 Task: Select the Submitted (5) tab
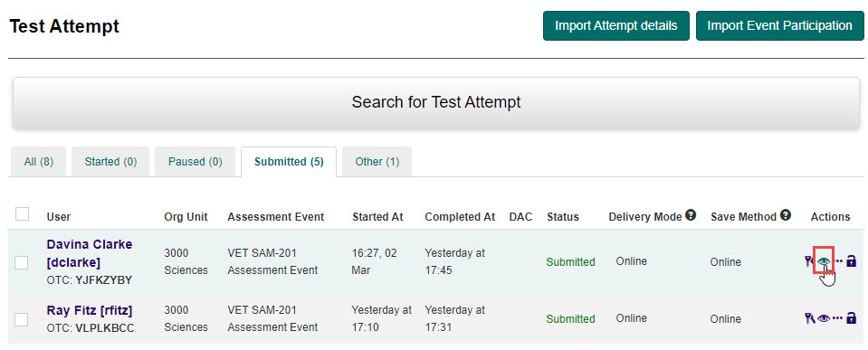pos(289,162)
